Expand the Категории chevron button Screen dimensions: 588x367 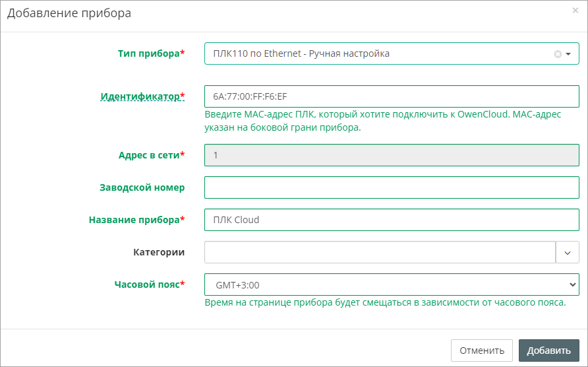tap(568, 252)
